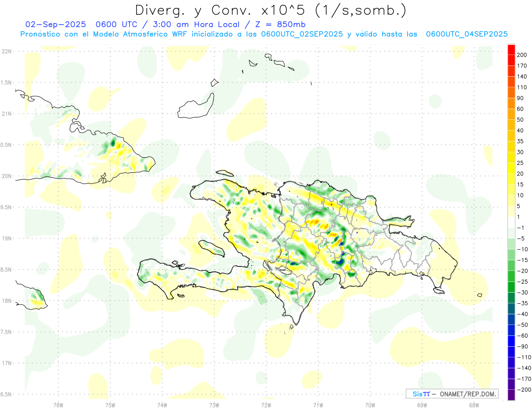Click the '20N' latitude label
532x411 pixels.
[x=6, y=176]
